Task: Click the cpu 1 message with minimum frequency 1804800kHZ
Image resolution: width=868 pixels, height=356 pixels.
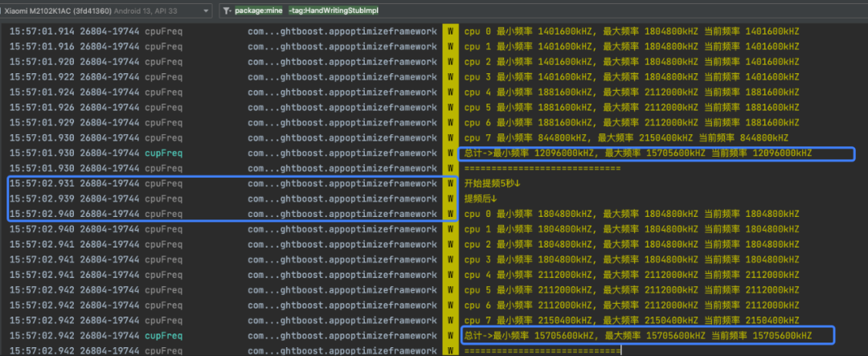Action: (632, 229)
